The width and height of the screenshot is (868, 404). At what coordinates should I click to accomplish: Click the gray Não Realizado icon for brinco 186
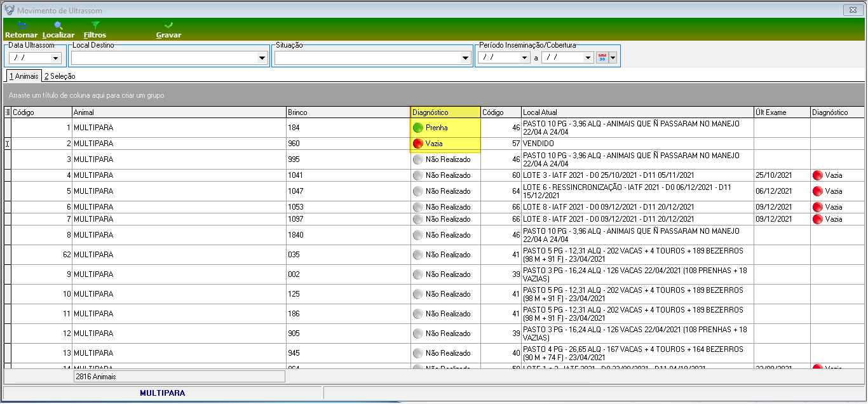[x=418, y=314]
